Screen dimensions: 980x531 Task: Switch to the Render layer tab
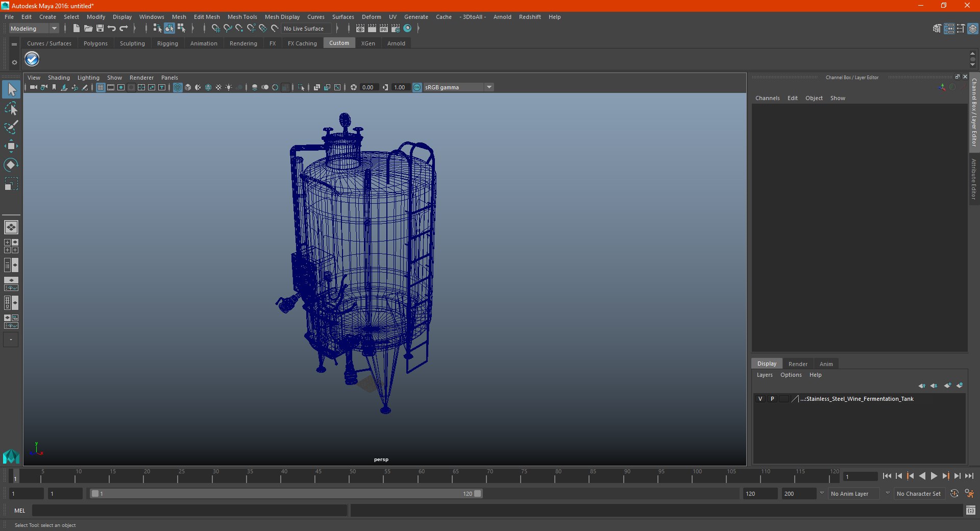(797, 364)
